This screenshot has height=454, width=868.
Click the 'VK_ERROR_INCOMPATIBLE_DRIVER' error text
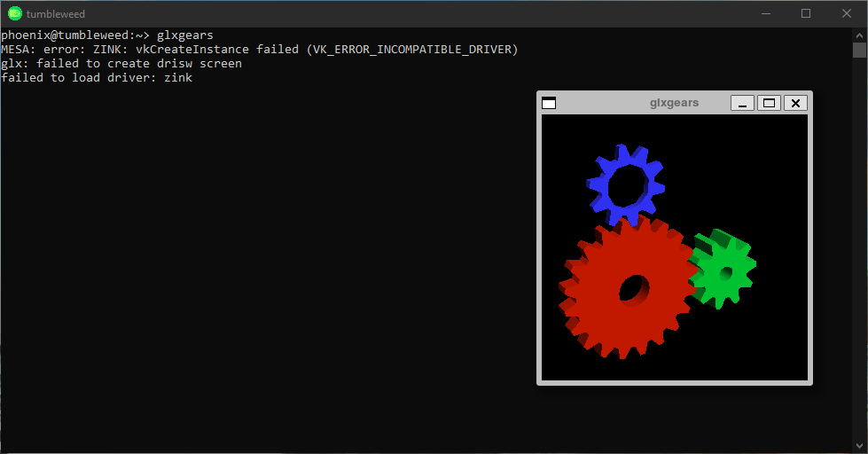coord(412,50)
